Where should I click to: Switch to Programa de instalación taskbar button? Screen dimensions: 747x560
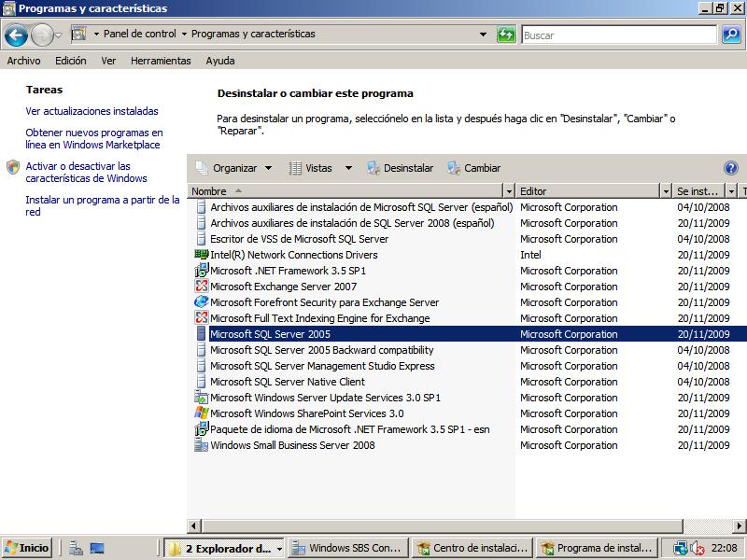pyautogui.click(x=597, y=548)
